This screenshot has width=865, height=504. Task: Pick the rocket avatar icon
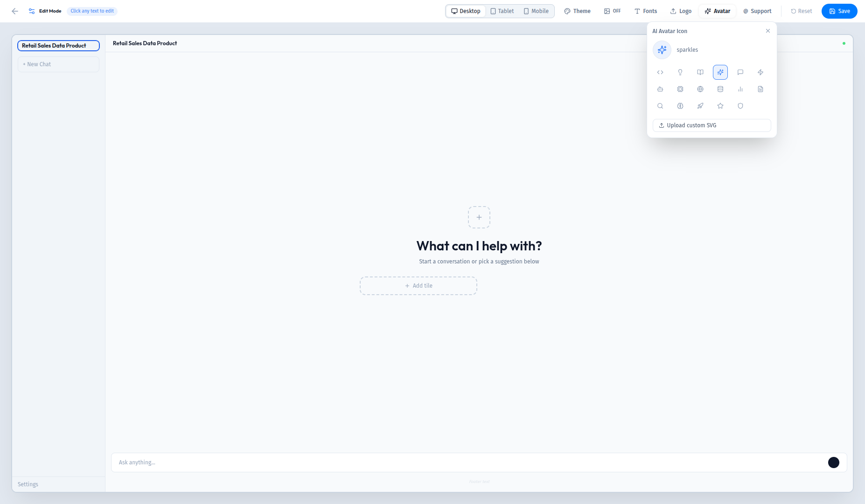pyautogui.click(x=700, y=106)
